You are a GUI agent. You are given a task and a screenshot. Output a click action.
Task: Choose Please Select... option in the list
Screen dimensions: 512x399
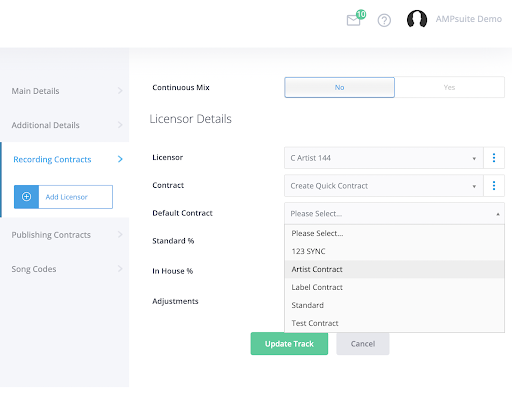coord(394,233)
